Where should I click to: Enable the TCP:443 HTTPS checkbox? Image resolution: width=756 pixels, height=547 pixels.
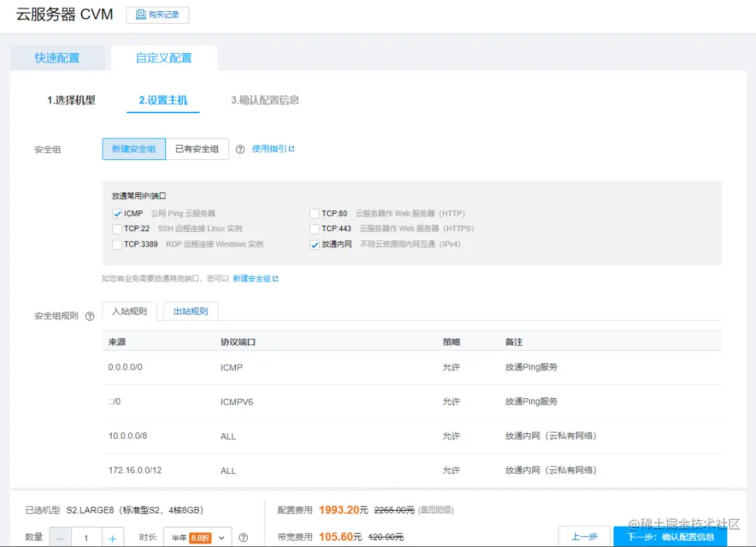click(x=314, y=228)
